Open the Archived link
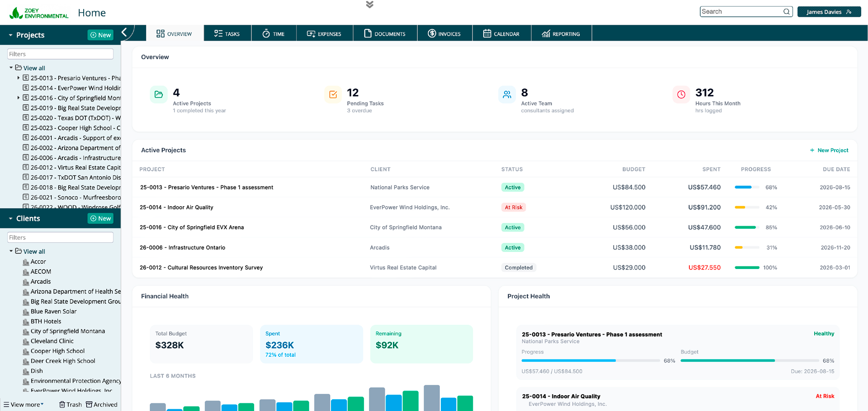This screenshot has width=868, height=411. pyautogui.click(x=102, y=405)
